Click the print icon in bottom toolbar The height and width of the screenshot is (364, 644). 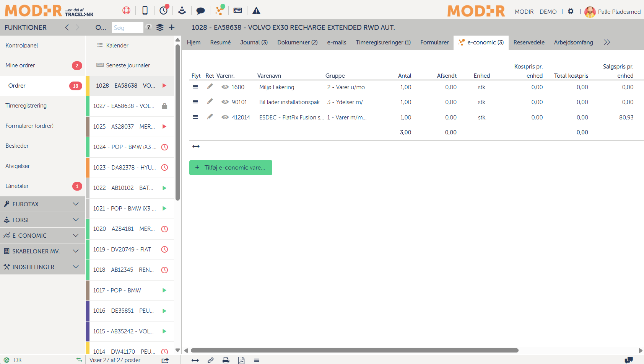click(226, 360)
